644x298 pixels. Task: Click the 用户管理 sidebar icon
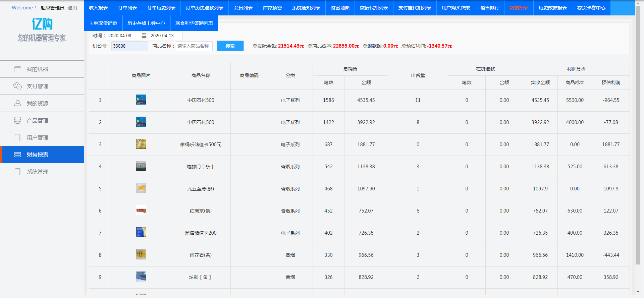pyautogui.click(x=17, y=137)
